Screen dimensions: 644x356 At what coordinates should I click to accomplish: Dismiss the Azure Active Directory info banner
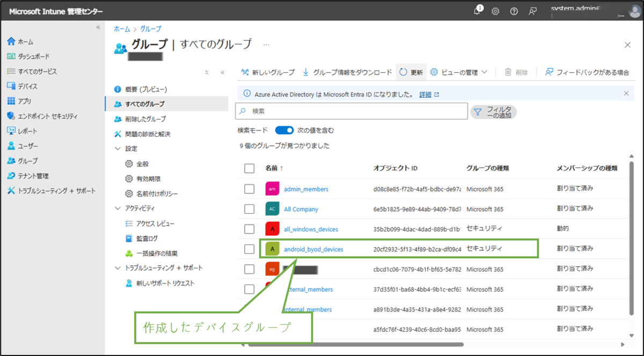(626, 93)
